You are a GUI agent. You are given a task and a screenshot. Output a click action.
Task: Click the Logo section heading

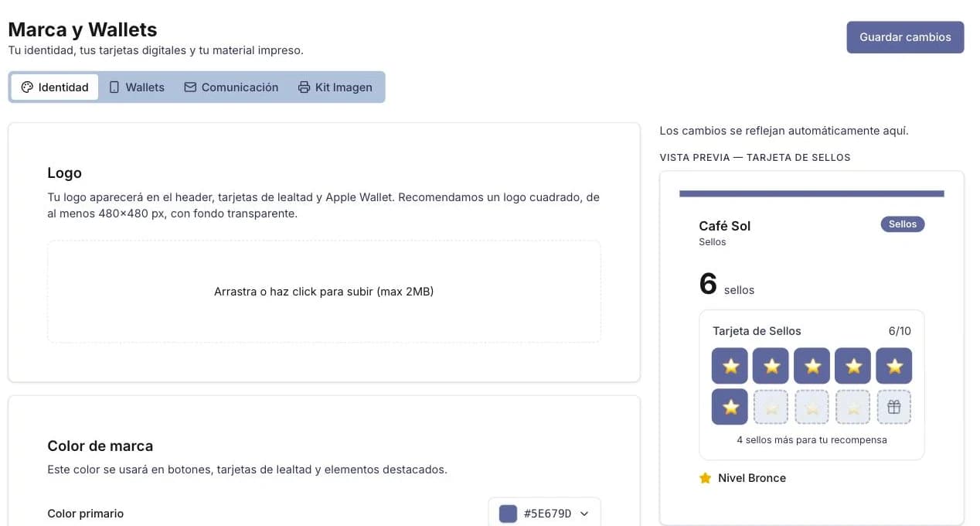(x=64, y=173)
